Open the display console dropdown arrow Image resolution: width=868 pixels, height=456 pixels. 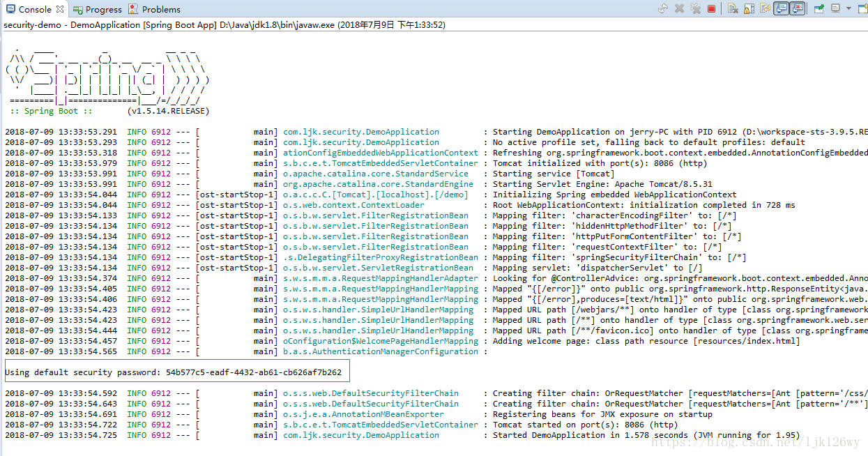pos(848,9)
